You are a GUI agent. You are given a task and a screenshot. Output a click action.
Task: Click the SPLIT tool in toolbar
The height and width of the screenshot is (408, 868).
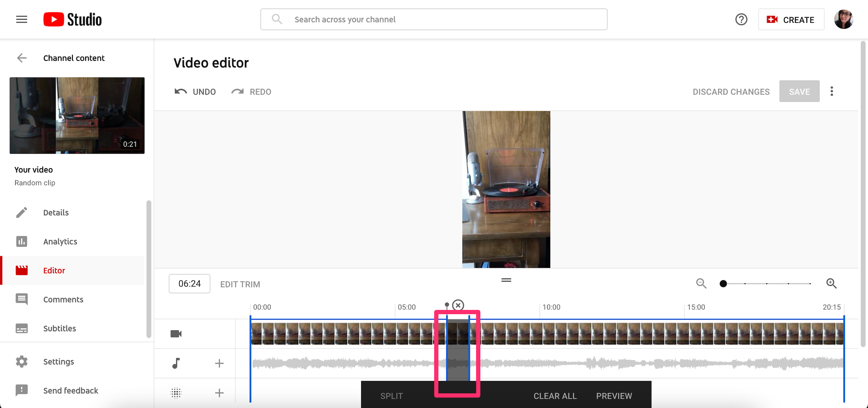point(391,395)
